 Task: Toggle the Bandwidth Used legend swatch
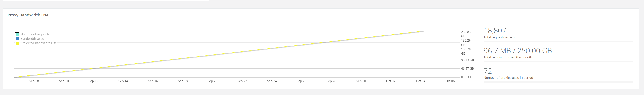(17, 39)
